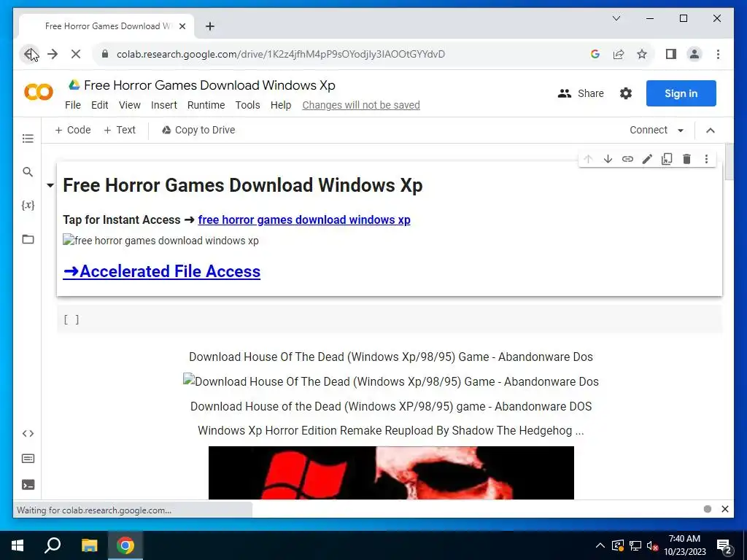747x560 pixels.
Task: Open the Table of contents sidebar panel
Action: pyautogui.click(x=28, y=139)
